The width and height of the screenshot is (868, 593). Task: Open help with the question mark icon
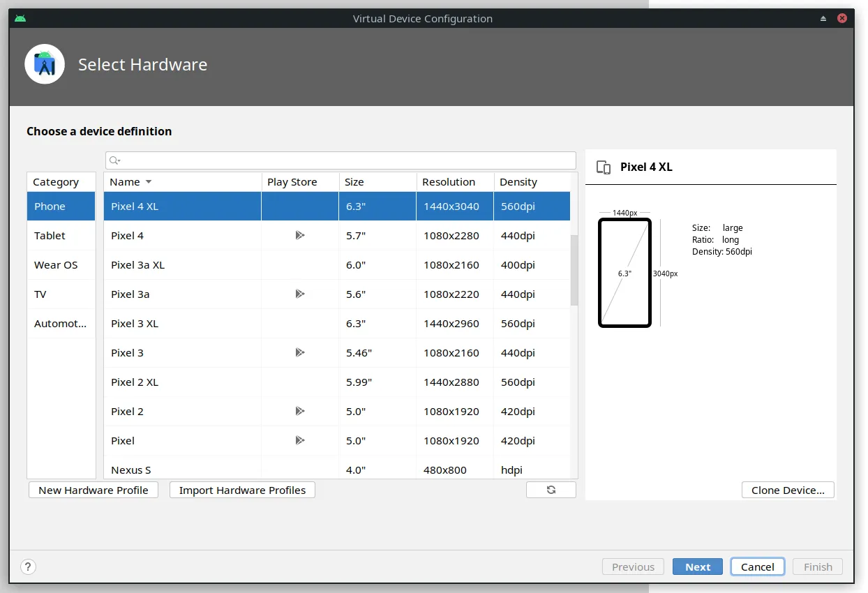28,566
